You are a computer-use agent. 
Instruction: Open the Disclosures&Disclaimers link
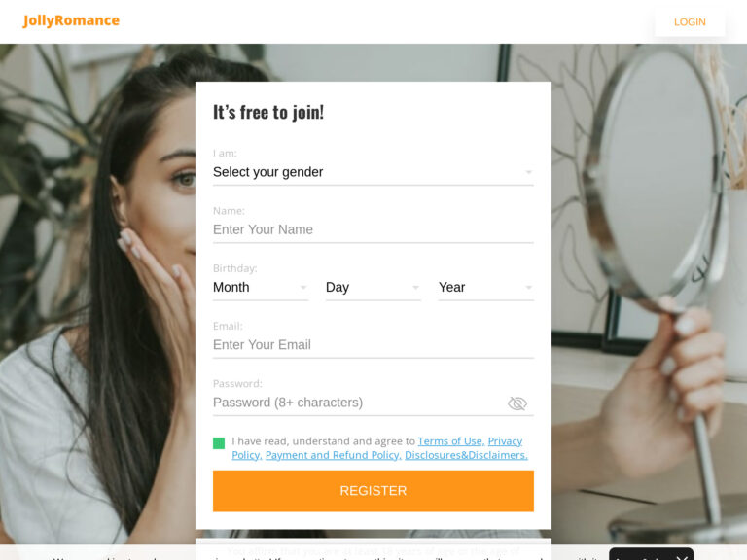[467, 455]
